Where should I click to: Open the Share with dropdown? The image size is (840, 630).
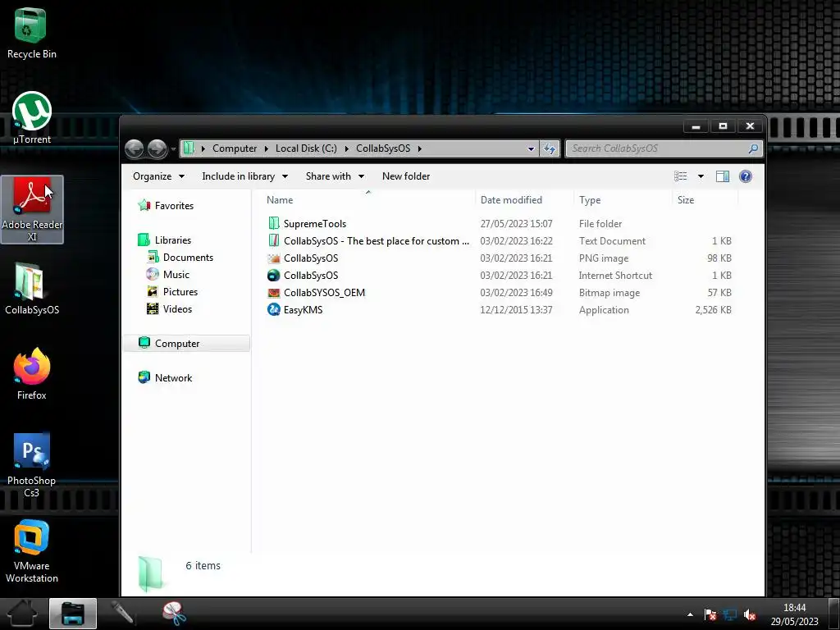pos(335,176)
